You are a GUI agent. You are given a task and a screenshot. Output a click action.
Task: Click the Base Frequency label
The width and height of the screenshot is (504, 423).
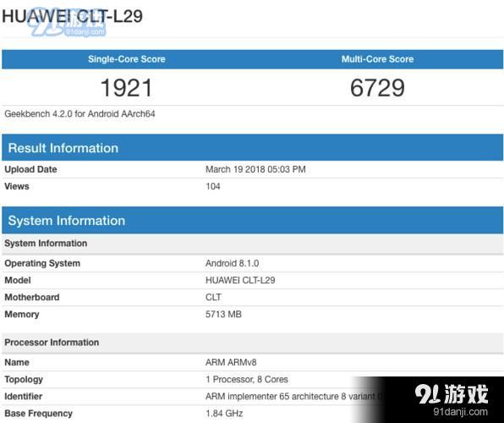coord(38,414)
